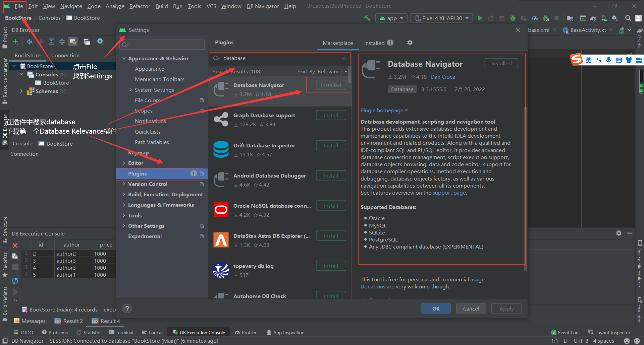This screenshot has height=345, width=644.
Task: Open the SDK Manager icon
Action: pos(615,18)
